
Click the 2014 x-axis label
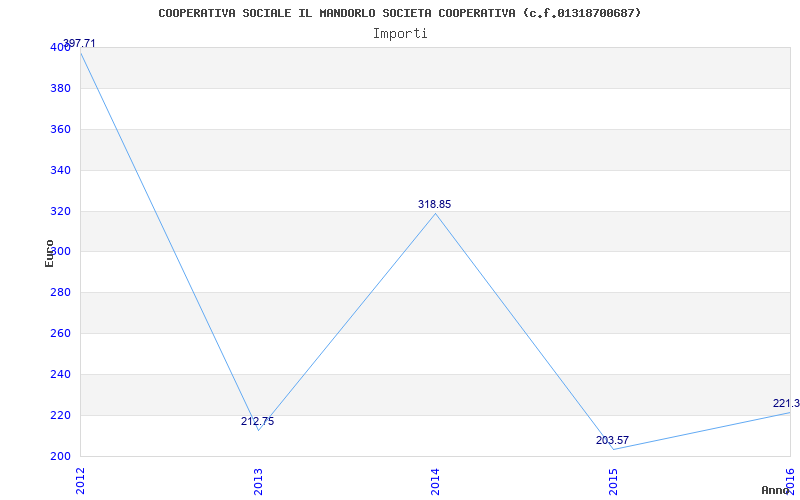click(435, 481)
